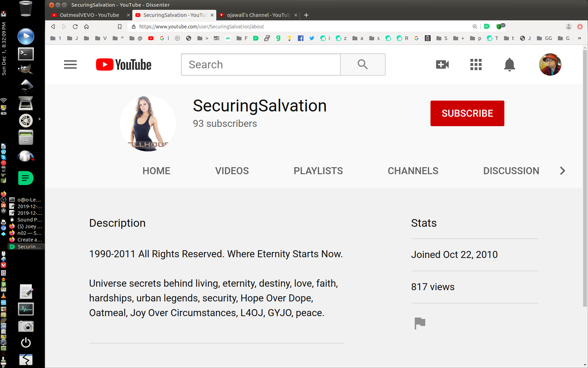Open the bookmark folder labeled p

coord(476,38)
